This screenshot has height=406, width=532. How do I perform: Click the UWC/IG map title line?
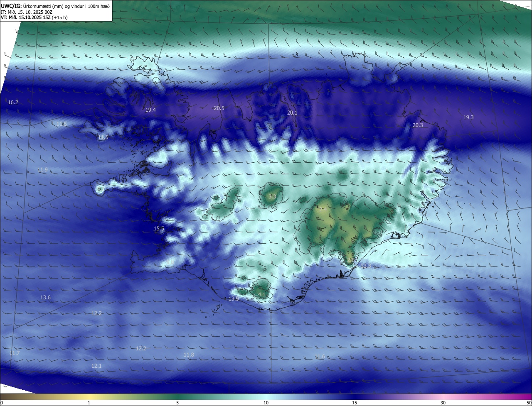click(x=55, y=6)
